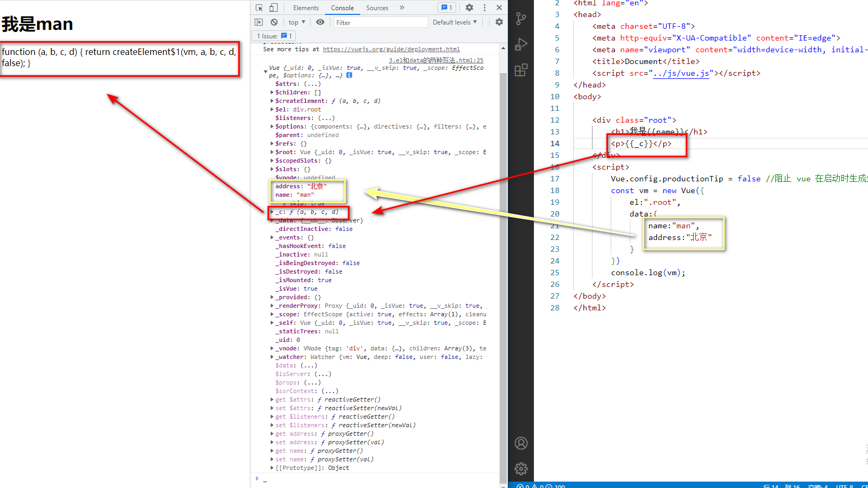Switch to the Console tab

[342, 7]
